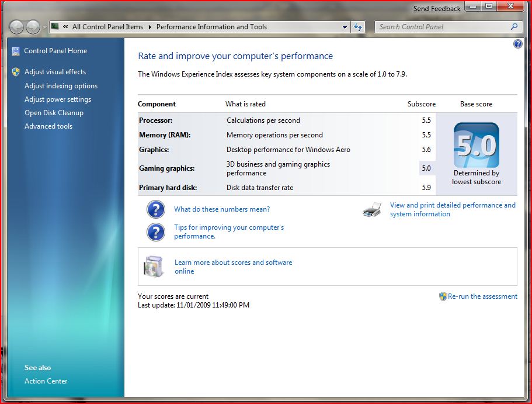Click the Forward navigation arrow button

[33, 27]
